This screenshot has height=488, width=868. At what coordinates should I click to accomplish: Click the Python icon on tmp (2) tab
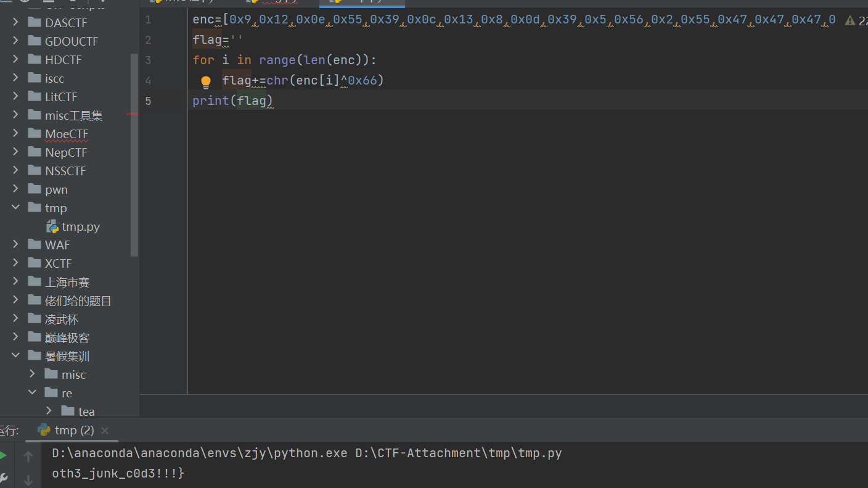tap(44, 430)
